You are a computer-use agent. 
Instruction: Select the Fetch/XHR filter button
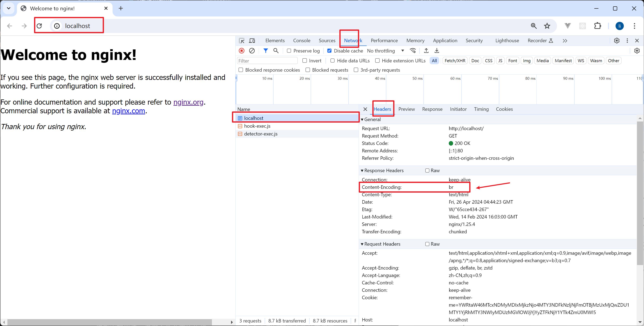coord(455,61)
